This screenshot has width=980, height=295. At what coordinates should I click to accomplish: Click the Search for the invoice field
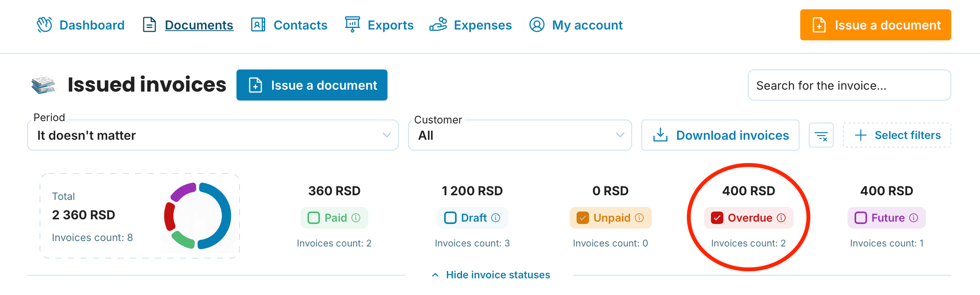(849, 85)
